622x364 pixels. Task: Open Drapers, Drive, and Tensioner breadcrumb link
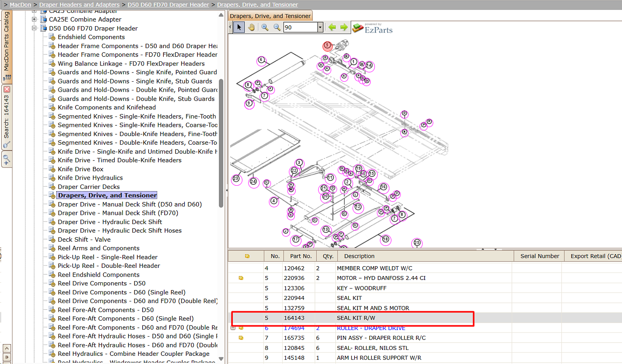pos(258,5)
